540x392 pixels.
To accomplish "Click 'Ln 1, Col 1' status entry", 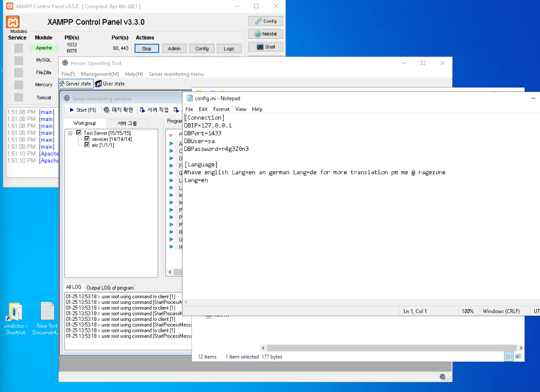I will (415, 311).
